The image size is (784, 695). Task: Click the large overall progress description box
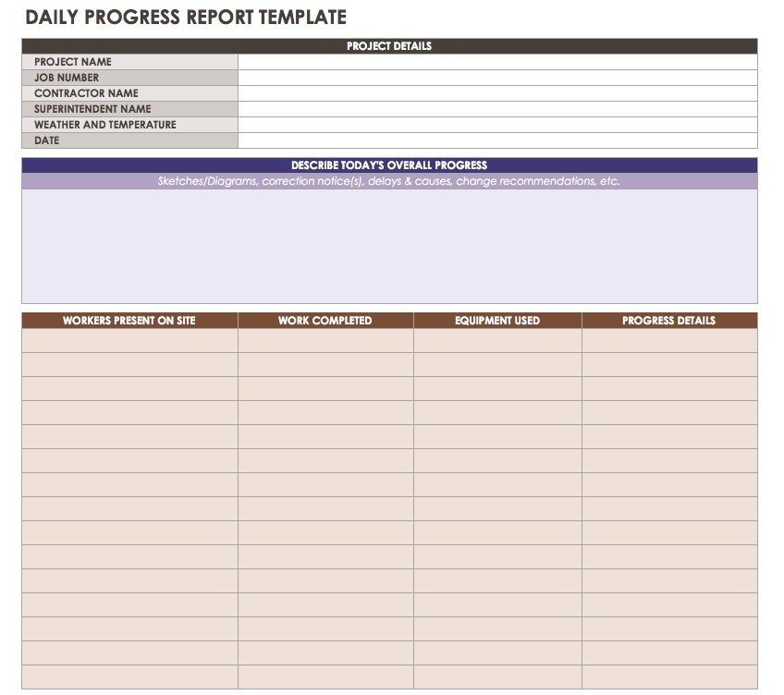[x=388, y=246]
